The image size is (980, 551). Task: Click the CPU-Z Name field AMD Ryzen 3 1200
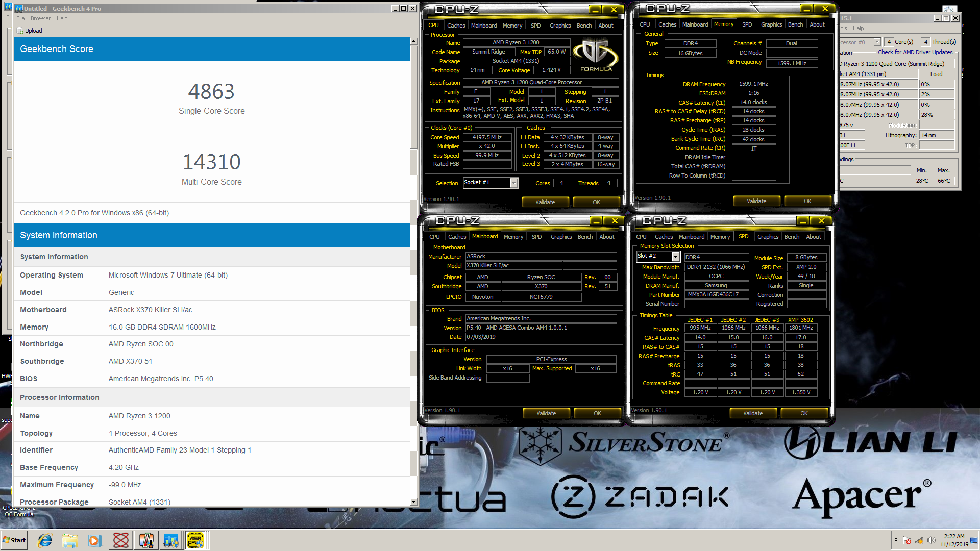pos(516,43)
